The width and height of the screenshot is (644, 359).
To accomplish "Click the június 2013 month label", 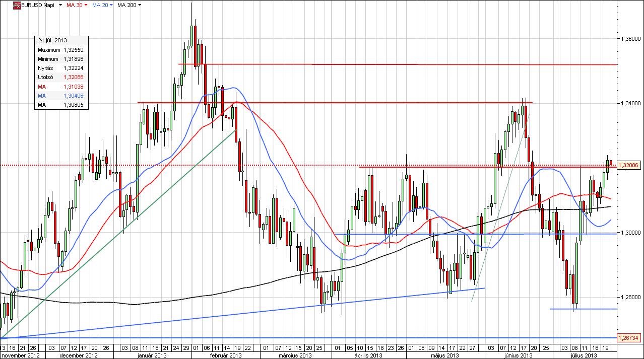I will [519, 355].
